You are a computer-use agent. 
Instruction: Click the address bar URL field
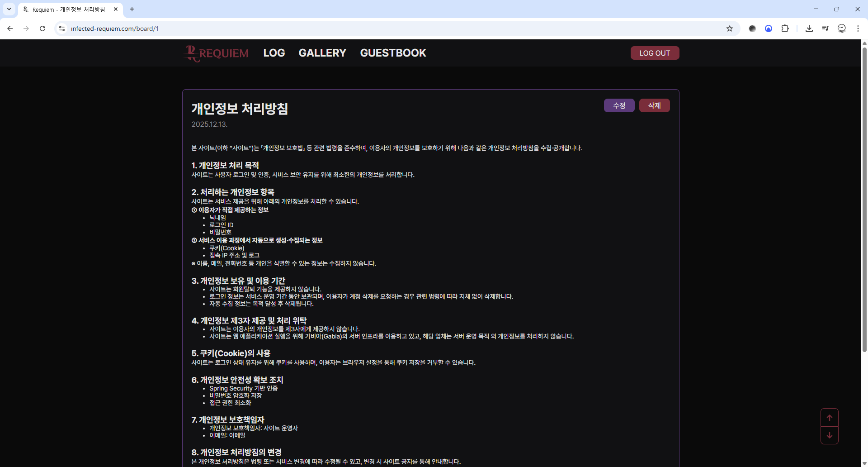coord(362,29)
